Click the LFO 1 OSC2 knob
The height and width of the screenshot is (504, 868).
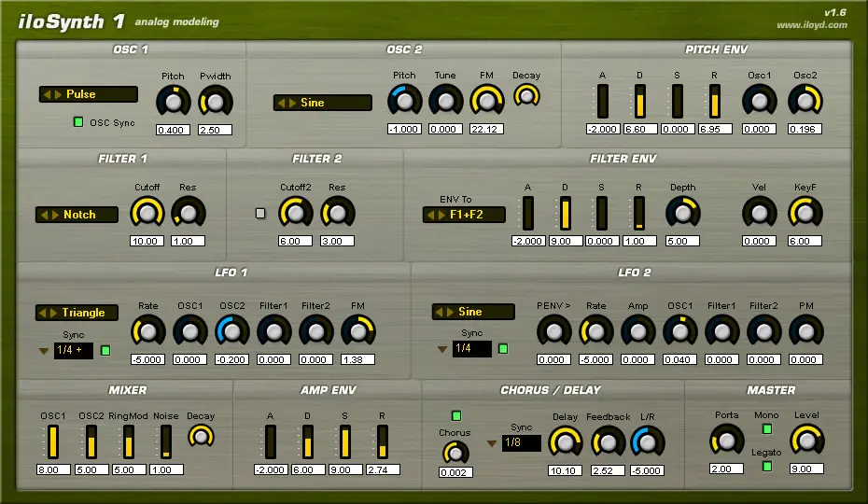[232, 331]
